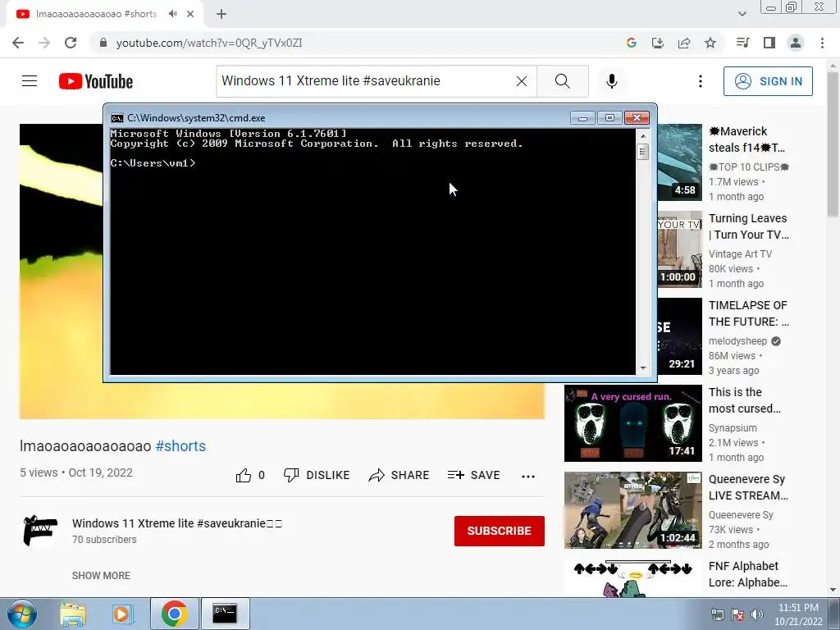Screen dimensions: 840x630
Task: Share the lmaoaoaoaoaoaoao video
Action: coord(399,475)
